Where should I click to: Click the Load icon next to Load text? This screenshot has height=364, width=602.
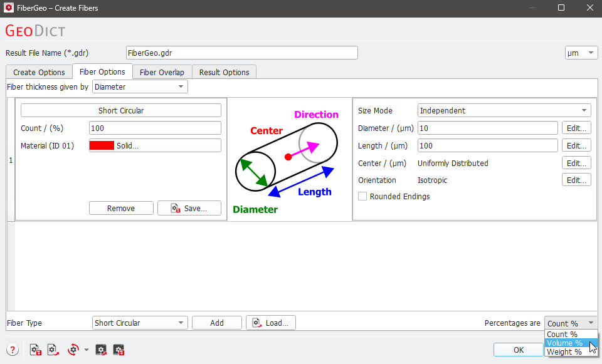coord(256,322)
